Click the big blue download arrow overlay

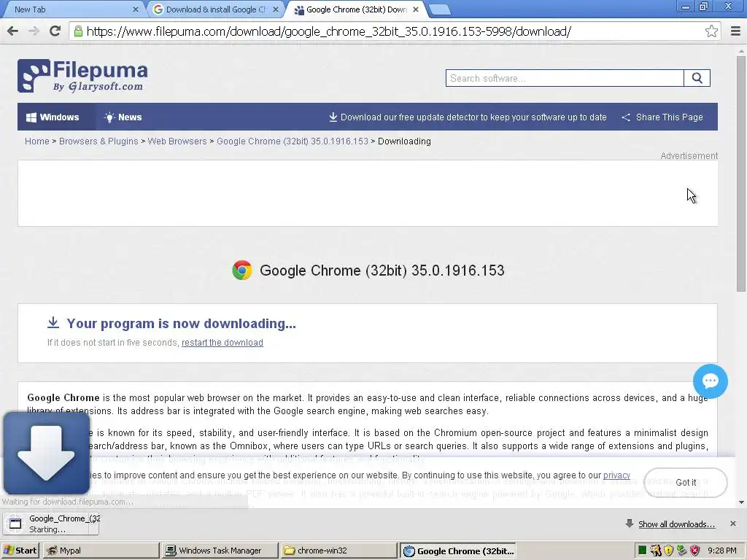46,453
